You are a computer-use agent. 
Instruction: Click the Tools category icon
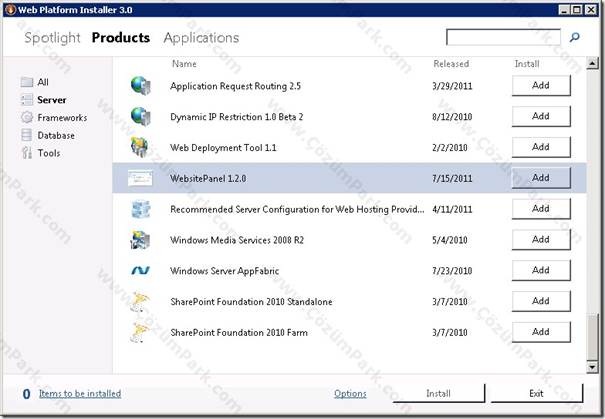click(27, 153)
